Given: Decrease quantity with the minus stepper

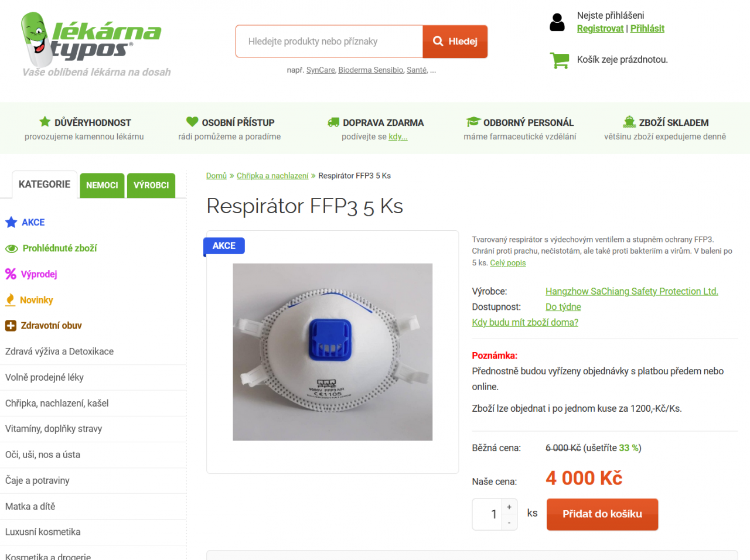Looking at the screenshot, I should point(509,523).
